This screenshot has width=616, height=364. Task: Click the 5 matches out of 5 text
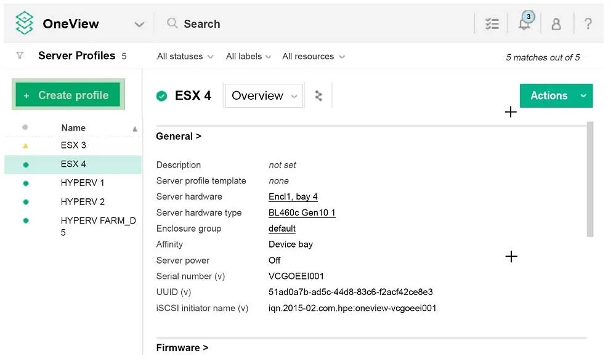[543, 57]
